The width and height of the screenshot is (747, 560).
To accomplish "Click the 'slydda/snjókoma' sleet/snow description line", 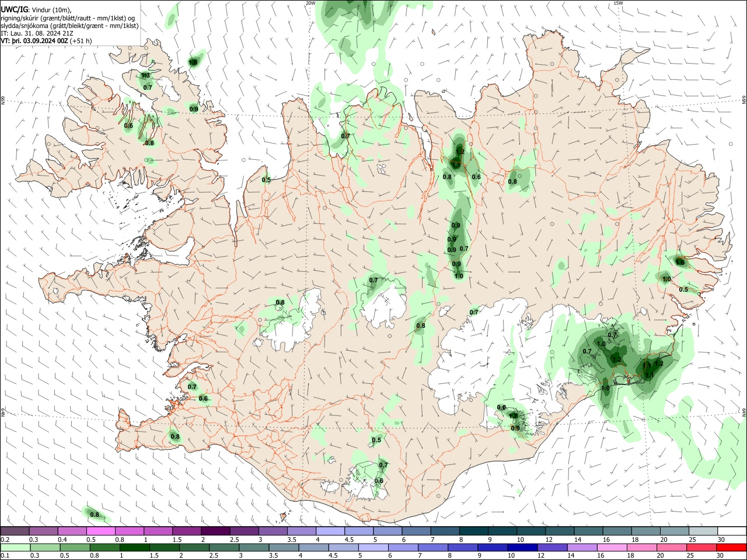I will [x=69, y=26].
